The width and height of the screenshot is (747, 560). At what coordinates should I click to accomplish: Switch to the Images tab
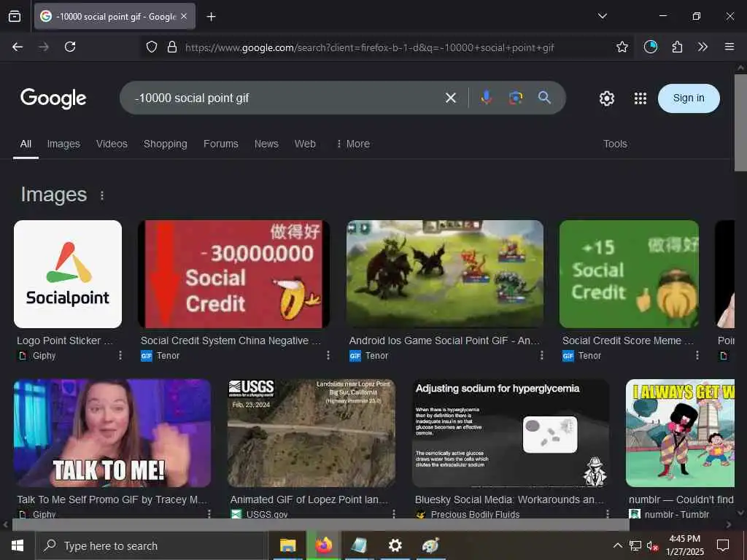(x=63, y=144)
